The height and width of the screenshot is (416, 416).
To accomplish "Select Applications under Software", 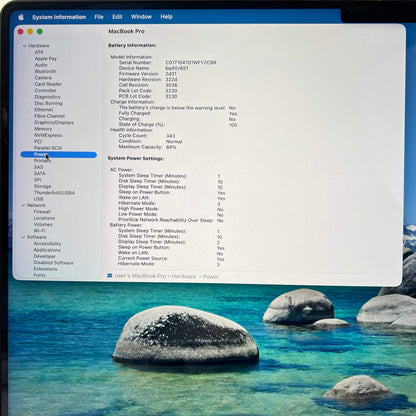I will point(47,250).
